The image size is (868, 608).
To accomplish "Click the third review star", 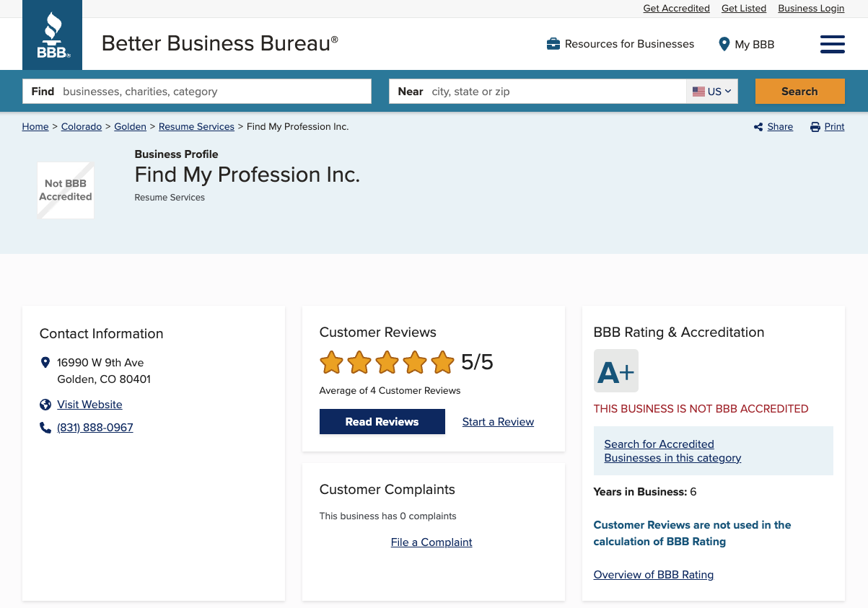I will click(387, 362).
